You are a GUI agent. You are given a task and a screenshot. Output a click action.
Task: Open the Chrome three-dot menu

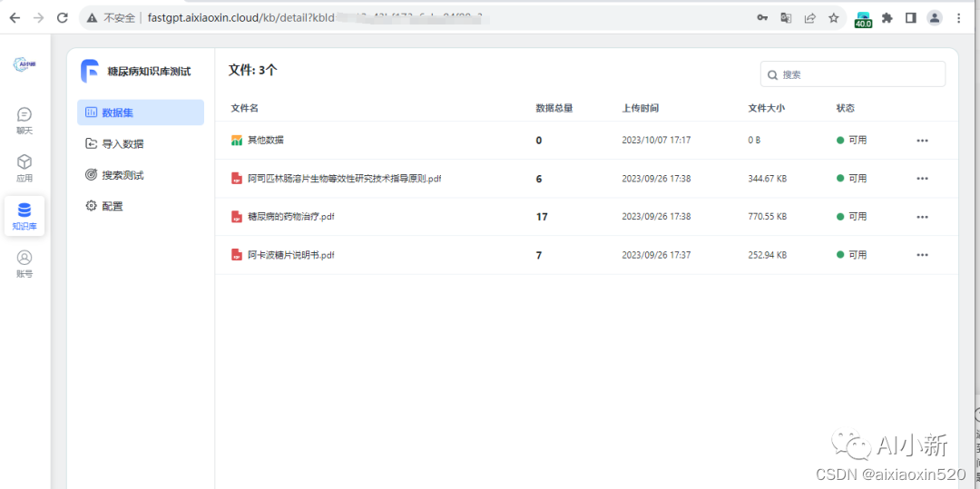point(959,18)
